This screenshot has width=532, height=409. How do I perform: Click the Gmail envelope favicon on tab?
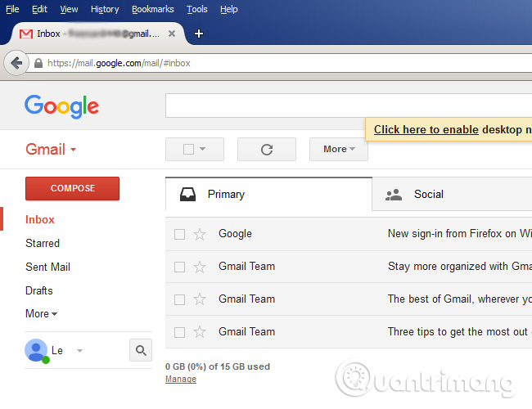tap(26, 34)
